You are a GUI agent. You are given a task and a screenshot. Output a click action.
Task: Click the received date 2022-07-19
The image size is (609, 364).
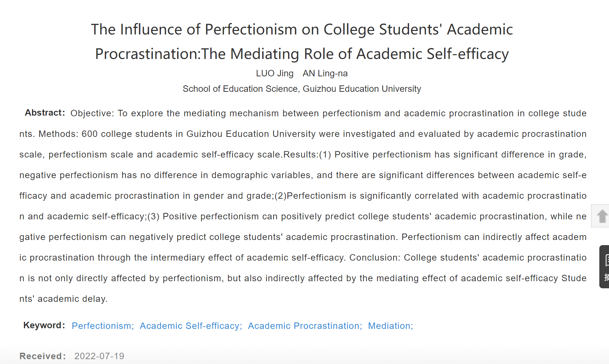[x=99, y=356]
